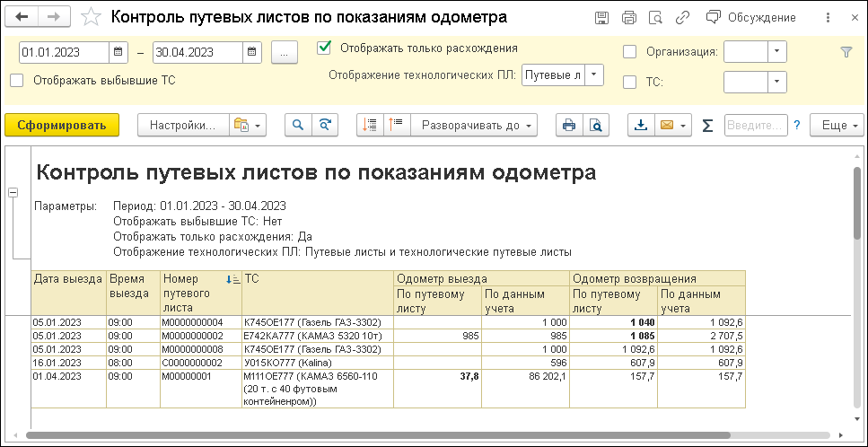Open the Обсуждение discussion panel
868x447 pixels.
[751, 18]
